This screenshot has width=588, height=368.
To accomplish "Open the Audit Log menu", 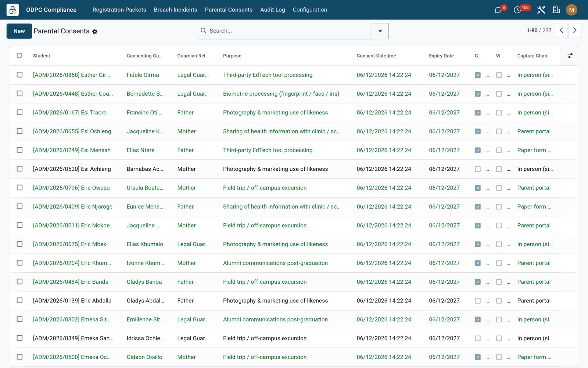I will pos(272,10).
